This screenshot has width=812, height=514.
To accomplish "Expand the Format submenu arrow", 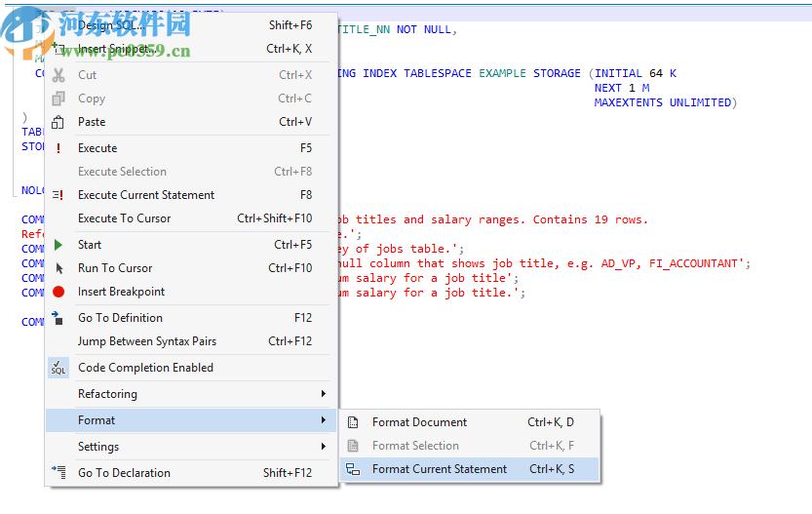I will click(x=324, y=419).
